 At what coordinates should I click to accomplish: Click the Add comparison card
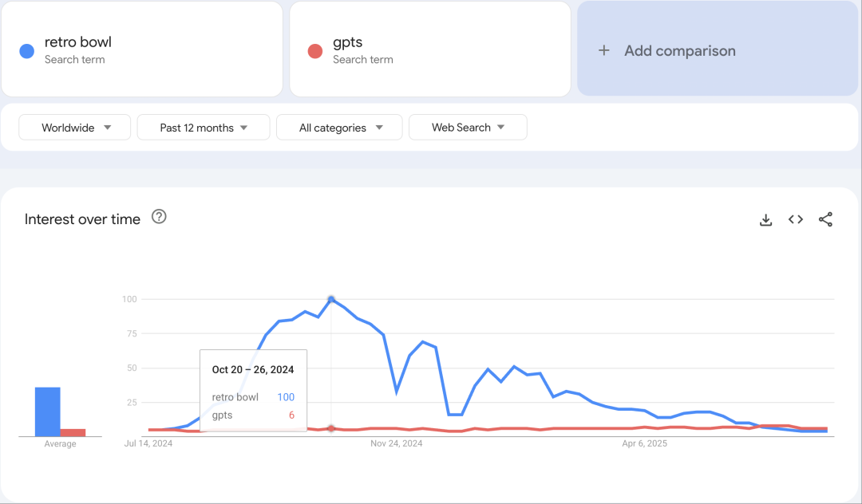[x=718, y=49]
